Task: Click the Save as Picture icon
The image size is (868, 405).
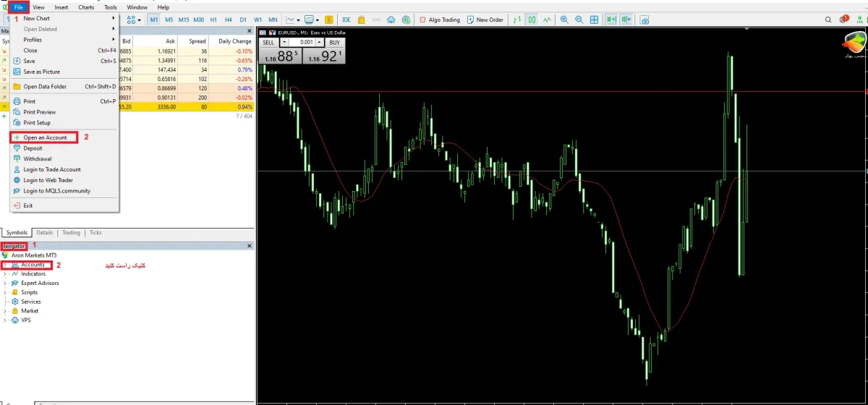Action: coord(17,72)
